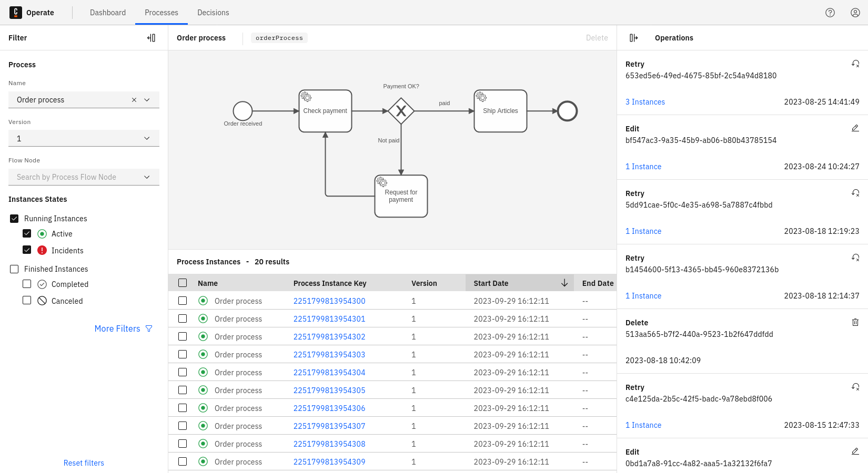
Task: Click the Payment OK gateway in diagram
Action: 401,111
